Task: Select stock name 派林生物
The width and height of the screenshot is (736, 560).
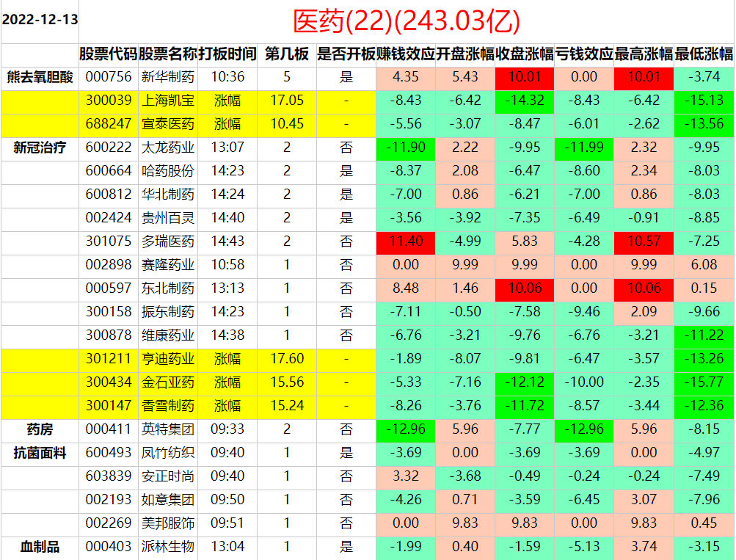Action: tap(168, 547)
